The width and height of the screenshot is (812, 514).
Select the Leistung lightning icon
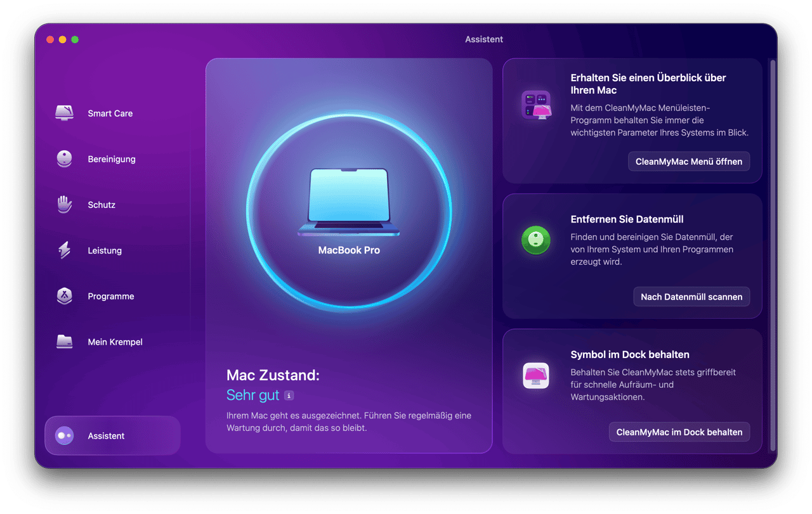[65, 250]
